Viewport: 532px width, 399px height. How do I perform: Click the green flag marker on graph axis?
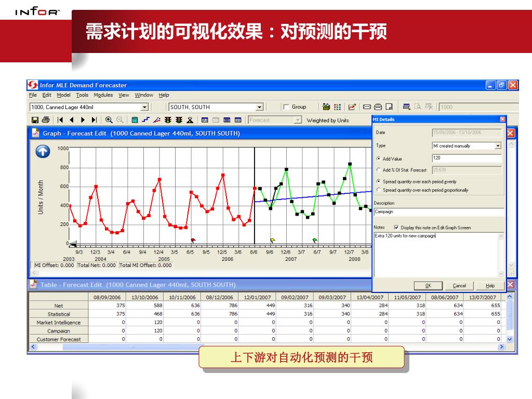pos(315,240)
